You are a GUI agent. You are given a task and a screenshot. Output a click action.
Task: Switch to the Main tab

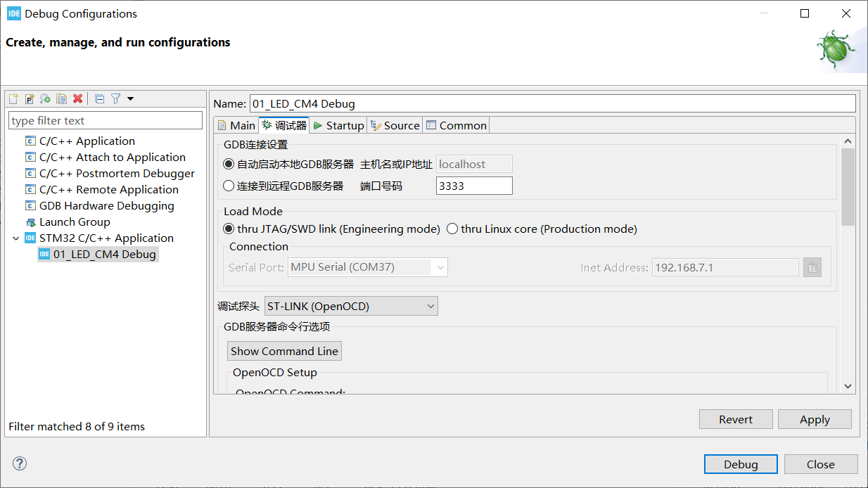pyautogui.click(x=236, y=126)
